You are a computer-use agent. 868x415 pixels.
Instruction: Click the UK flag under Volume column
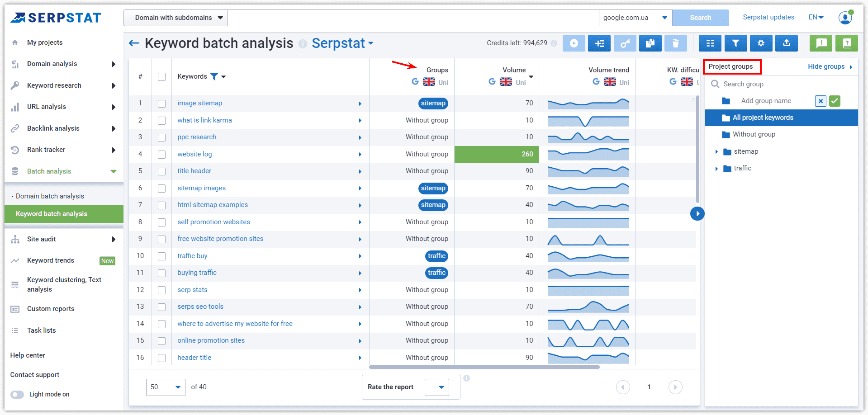coord(506,82)
